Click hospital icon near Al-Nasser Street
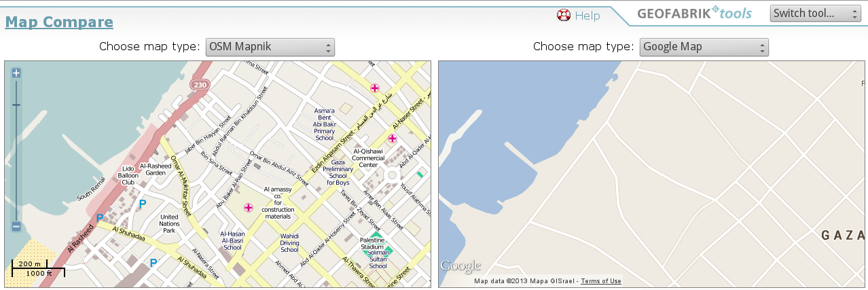Screen dimensions: 868x290 pos(393,138)
